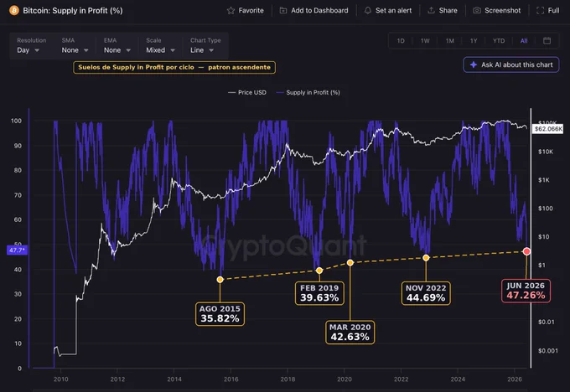Click the Bitcoin logo icon
This screenshot has height=392, width=570.
[x=13, y=11]
